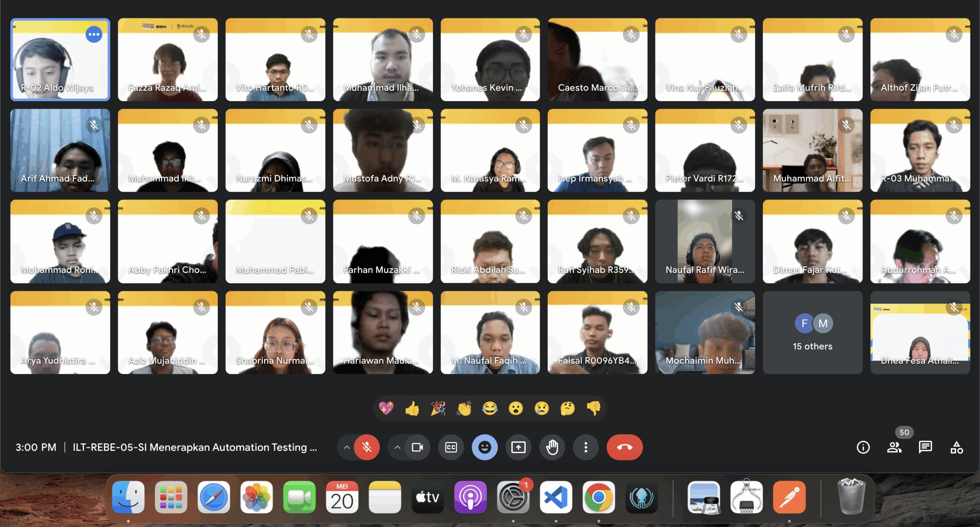The width and height of the screenshot is (980, 527).
Task: Turn on closed captions CC button
Action: (x=451, y=447)
